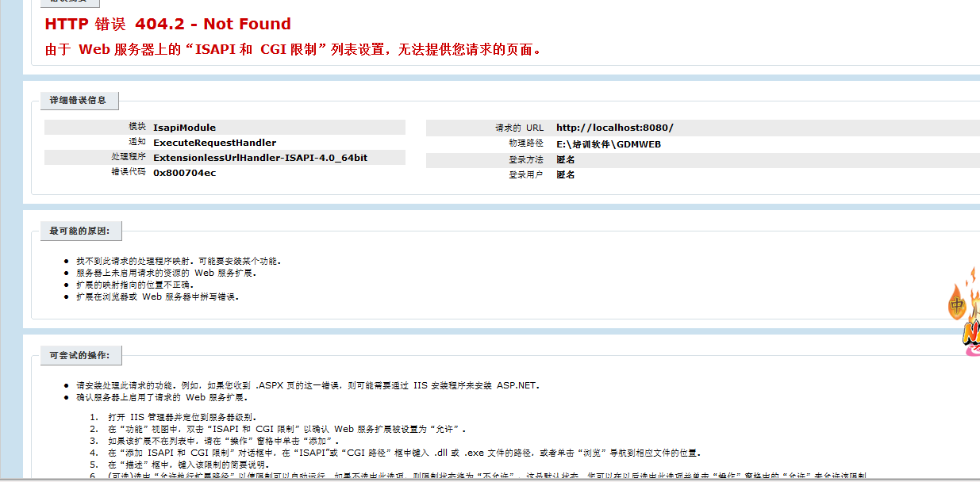Click the requested URL http://localhost:8080/
This screenshot has width=980, height=482.
tap(614, 128)
